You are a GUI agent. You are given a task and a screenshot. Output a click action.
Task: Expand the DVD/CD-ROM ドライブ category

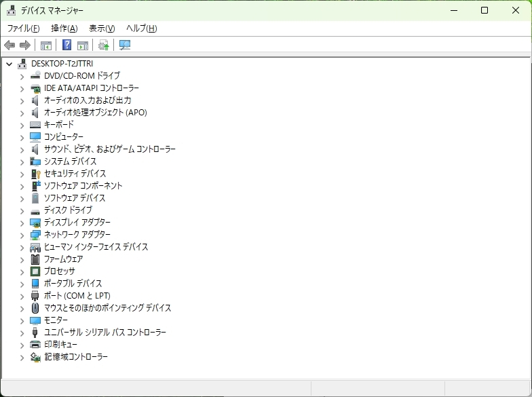coord(22,77)
